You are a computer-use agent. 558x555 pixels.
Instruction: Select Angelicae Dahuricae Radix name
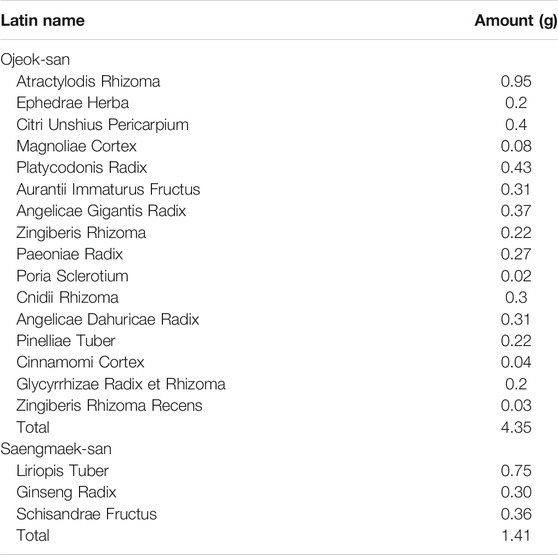(107, 319)
